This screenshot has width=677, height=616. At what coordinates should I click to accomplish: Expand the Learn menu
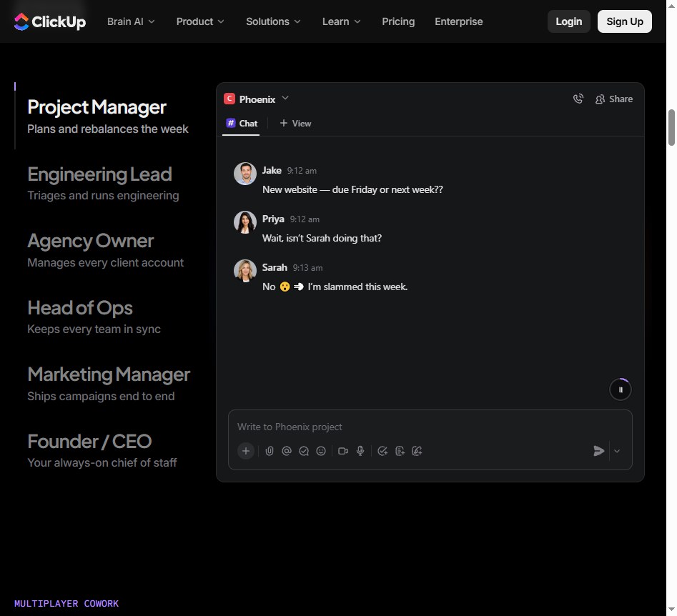tap(342, 21)
